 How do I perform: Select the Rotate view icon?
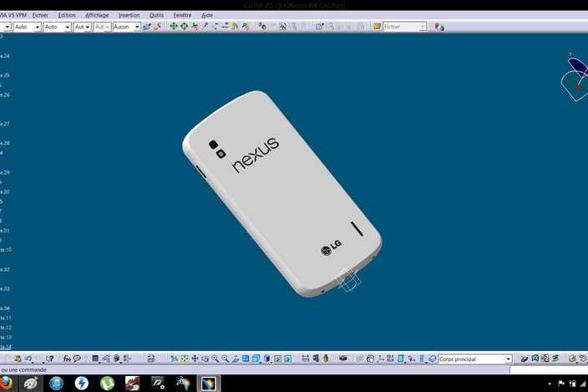[205, 359]
